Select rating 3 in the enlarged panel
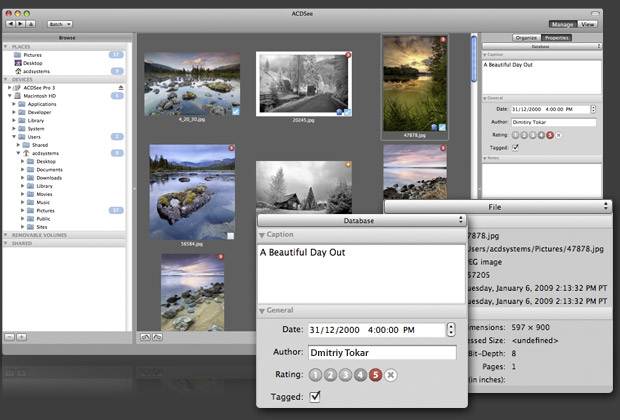 346,375
